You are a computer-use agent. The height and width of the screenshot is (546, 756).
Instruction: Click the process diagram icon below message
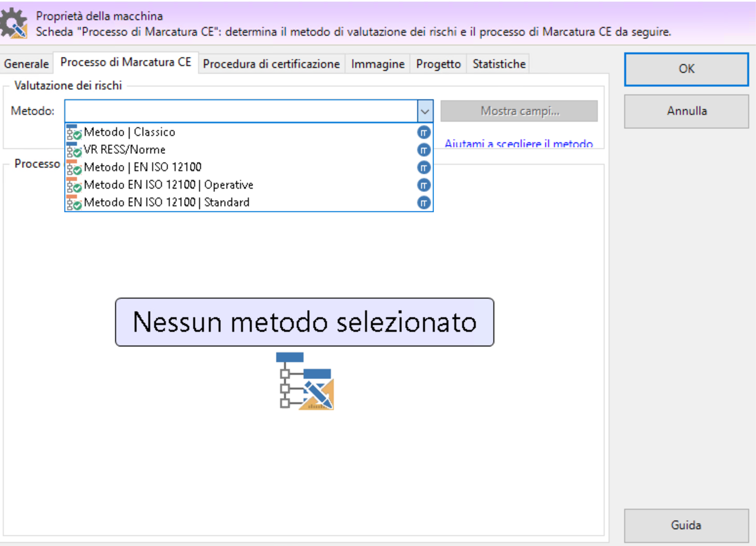click(304, 381)
